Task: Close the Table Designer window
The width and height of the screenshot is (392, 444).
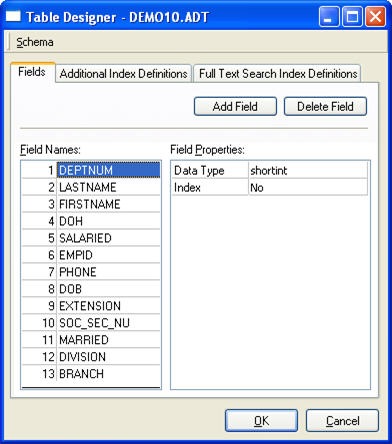Action: pyautogui.click(x=375, y=17)
